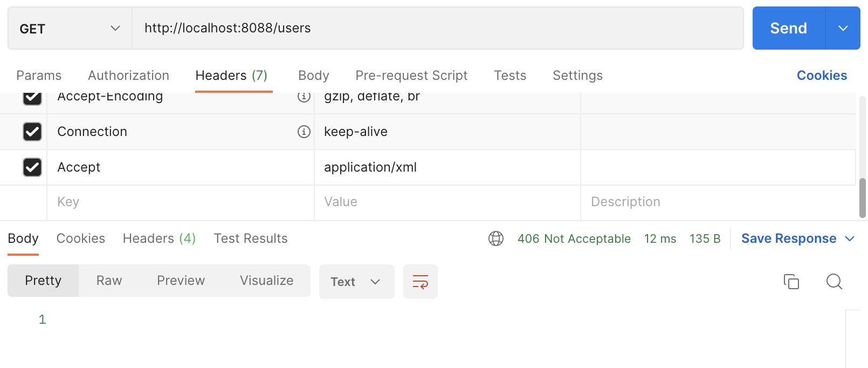Open the Pre-request Script tab
The image size is (868, 368).
pyautogui.click(x=411, y=76)
